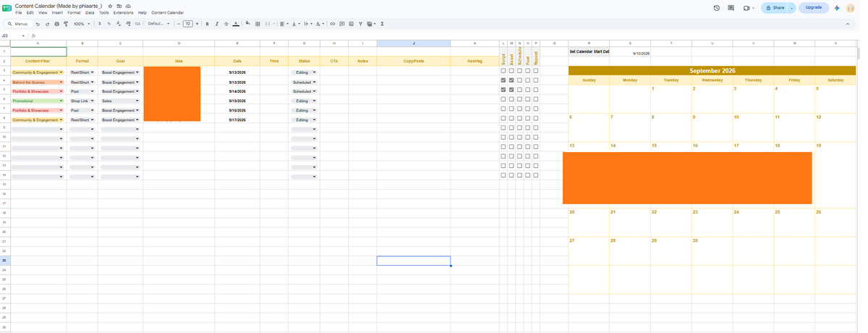Toggle Bold formatting
868x333 pixels.
pyautogui.click(x=208, y=24)
